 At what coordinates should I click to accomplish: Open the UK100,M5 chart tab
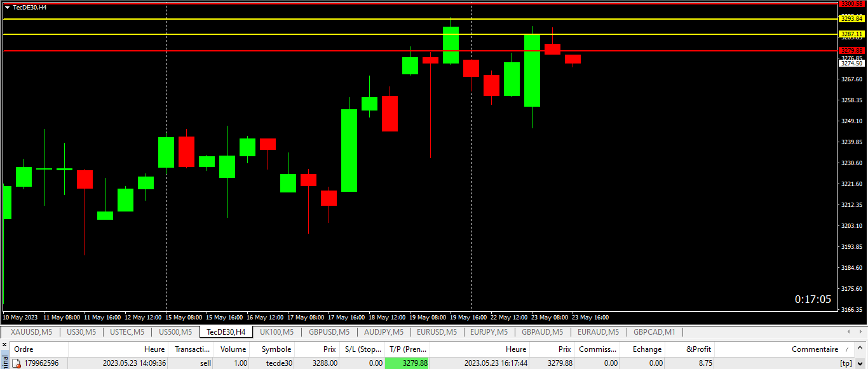276,332
